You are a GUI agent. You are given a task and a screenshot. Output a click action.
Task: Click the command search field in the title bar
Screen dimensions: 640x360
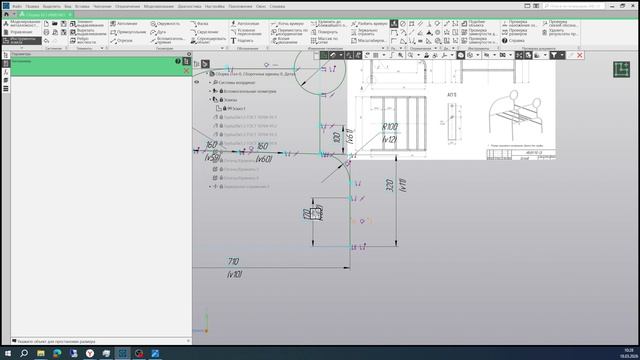pos(573,6)
